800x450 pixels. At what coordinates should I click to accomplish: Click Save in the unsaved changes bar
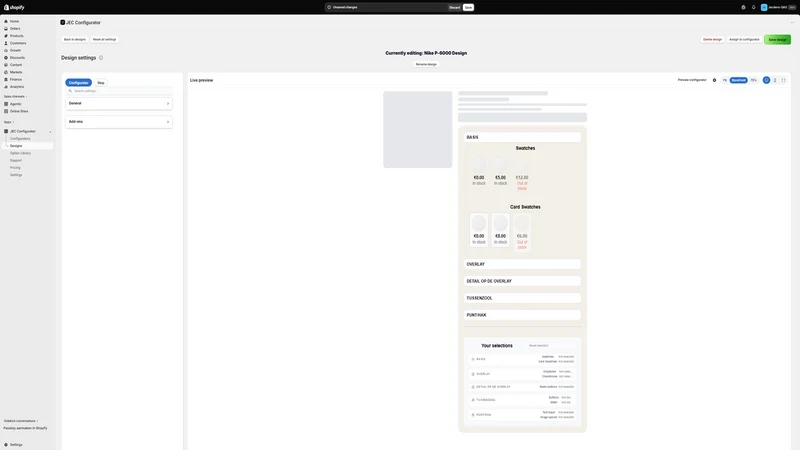pos(468,7)
